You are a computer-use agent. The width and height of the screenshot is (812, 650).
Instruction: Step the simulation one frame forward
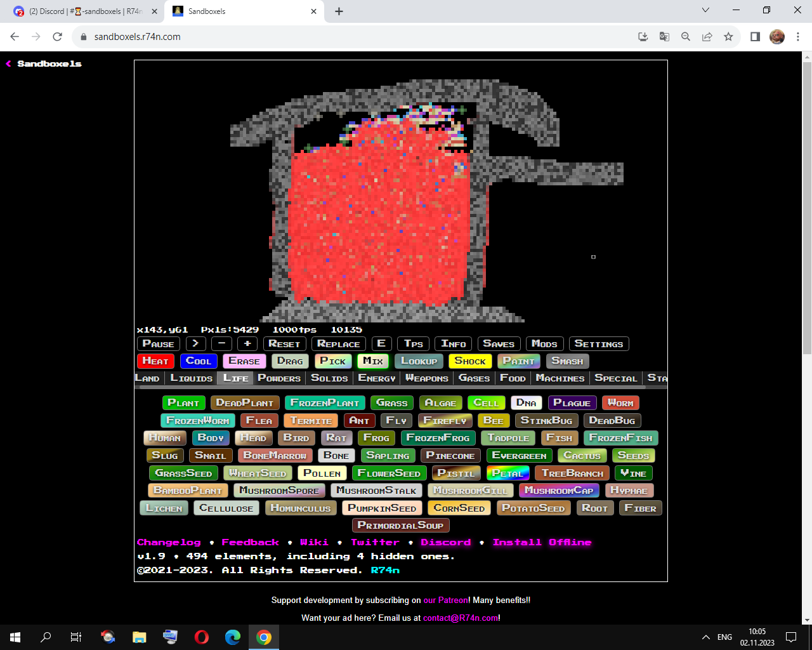(x=195, y=344)
